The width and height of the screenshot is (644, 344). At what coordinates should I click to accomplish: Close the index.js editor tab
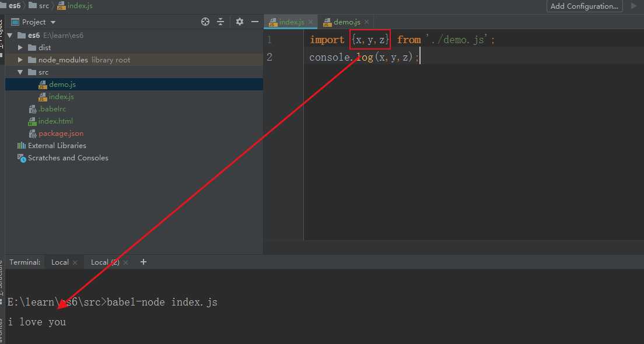[310, 22]
